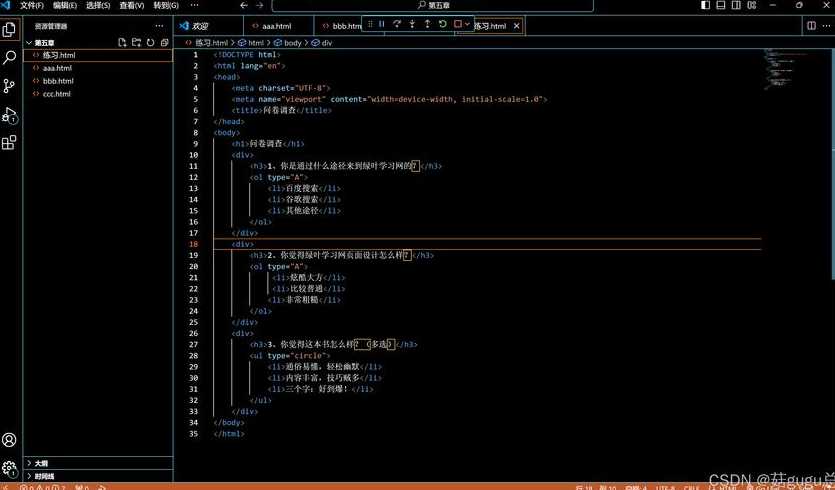
Task: Open the Source Control view
Action: point(9,86)
